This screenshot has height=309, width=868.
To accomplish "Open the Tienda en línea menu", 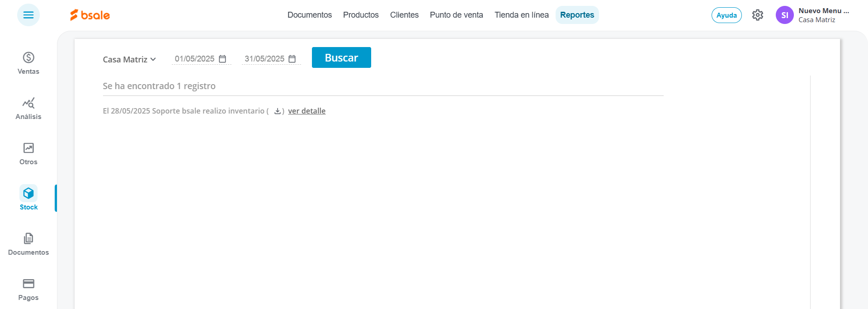I will click(522, 15).
